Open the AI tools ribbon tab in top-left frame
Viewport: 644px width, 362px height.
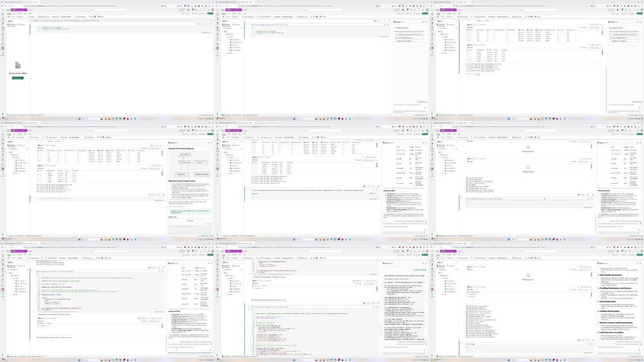coord(19,13)
